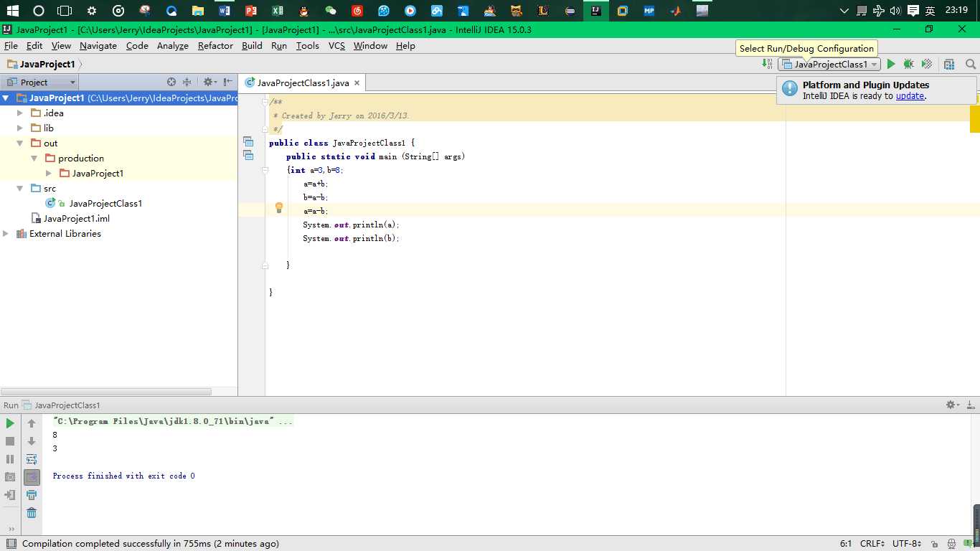Pause output in the Run panel
Image resolution: width=980 pixels, height=551 pixels.
10,459
